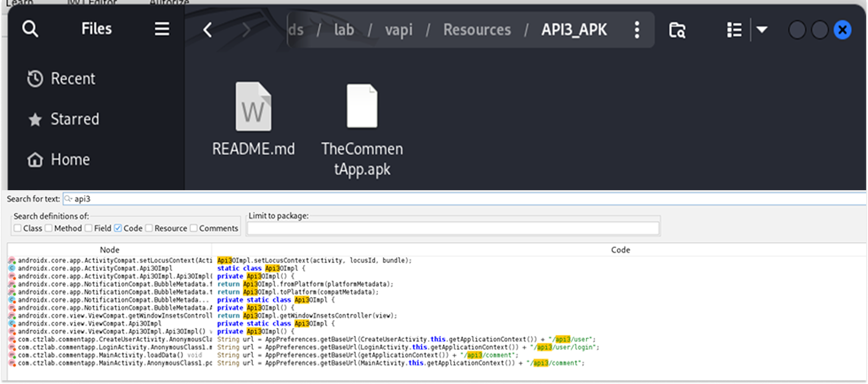
Task: Close the Files window
Action: (842, 30)
